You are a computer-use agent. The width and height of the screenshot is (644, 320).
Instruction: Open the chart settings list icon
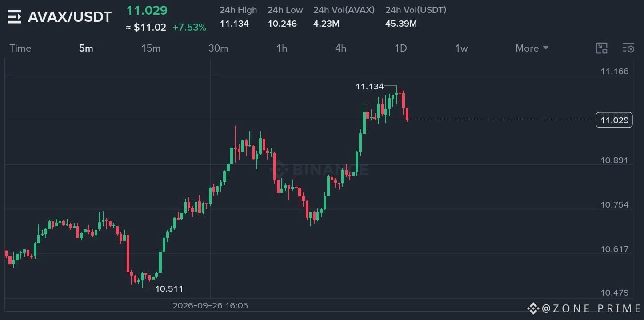point(628,48)
